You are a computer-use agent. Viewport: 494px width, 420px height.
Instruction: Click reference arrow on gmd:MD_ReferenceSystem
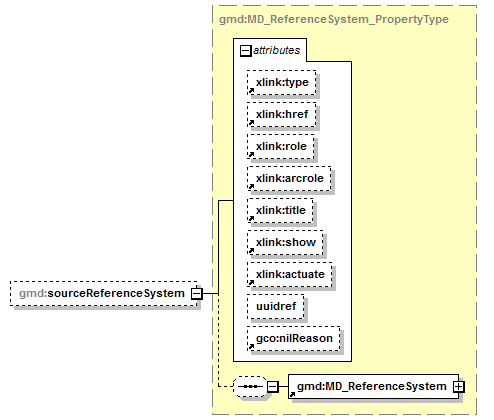292,395
